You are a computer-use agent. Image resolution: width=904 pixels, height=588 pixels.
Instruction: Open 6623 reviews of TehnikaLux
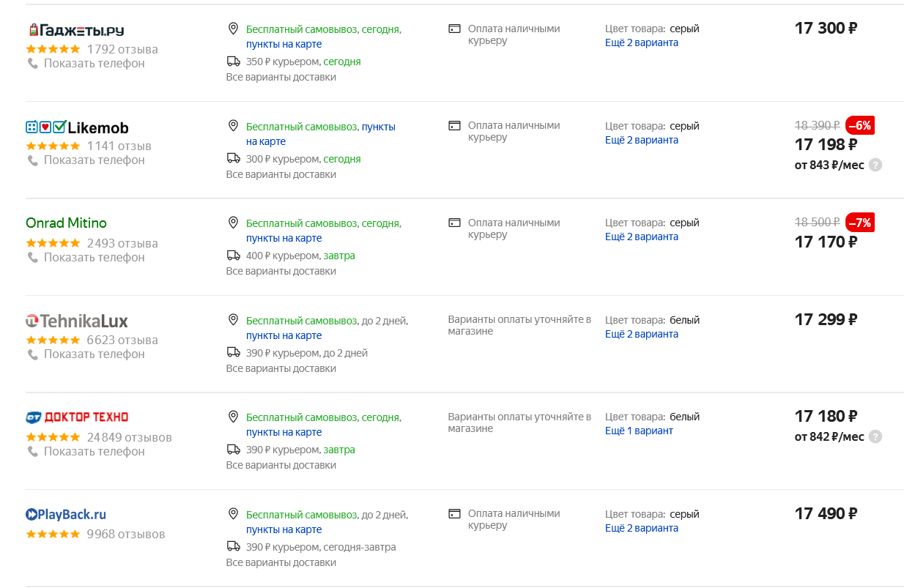tap(122, 340)
